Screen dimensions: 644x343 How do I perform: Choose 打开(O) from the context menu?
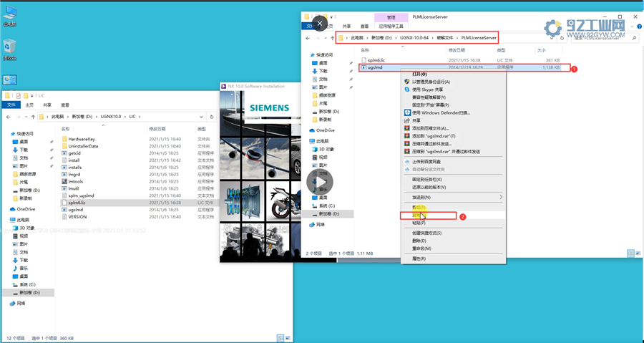419,74
